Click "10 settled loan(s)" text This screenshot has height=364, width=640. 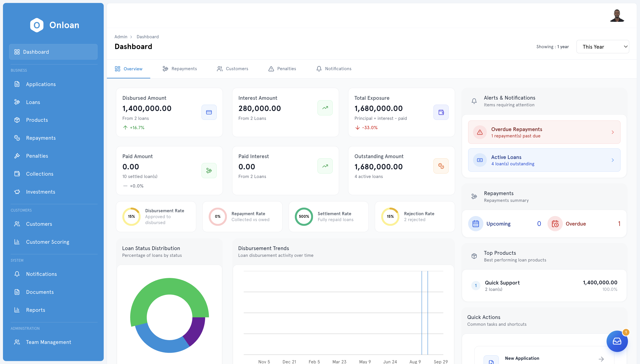140,177
